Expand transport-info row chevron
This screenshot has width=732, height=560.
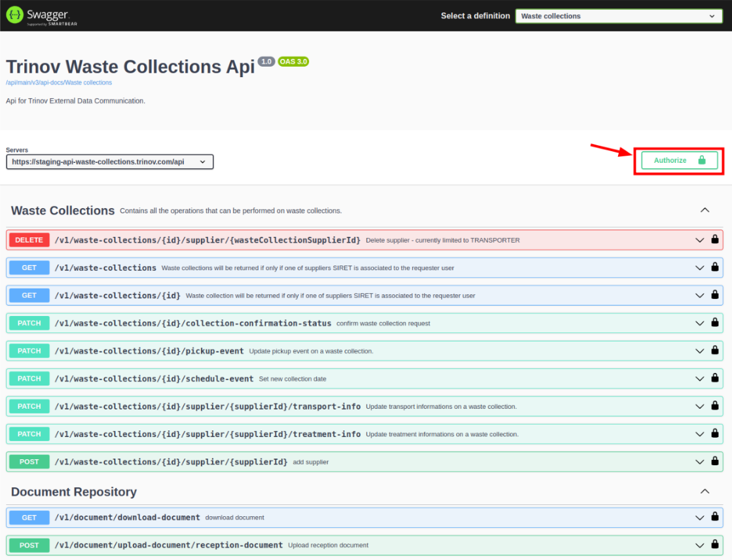pos(699,407)
